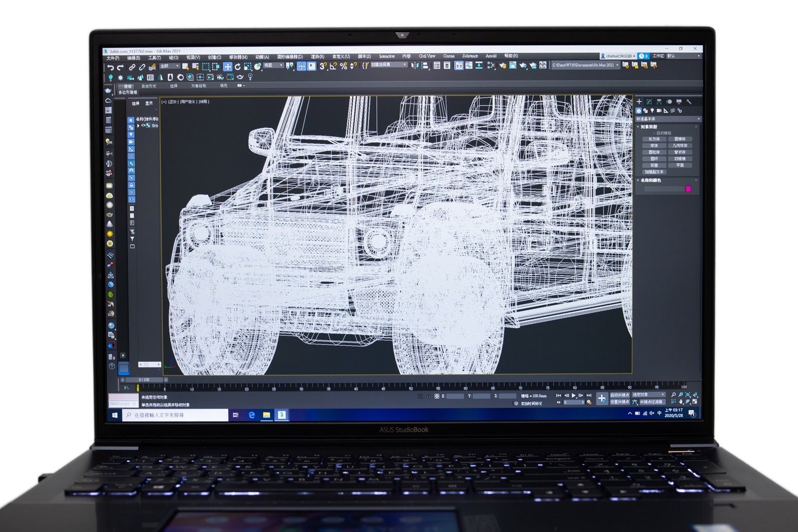Open File Explorer from the taskbar
798x532 pixels.
267,415
